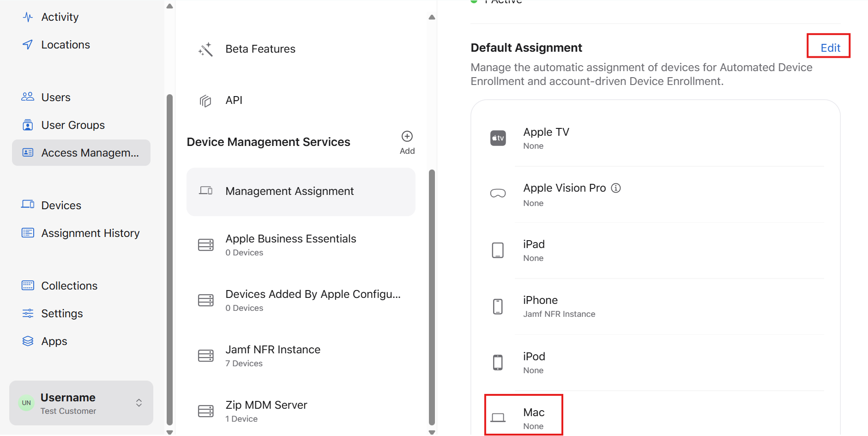Select the Mac default assignment row
Viewport: 868px width, 436px height.
coord(533,418)
